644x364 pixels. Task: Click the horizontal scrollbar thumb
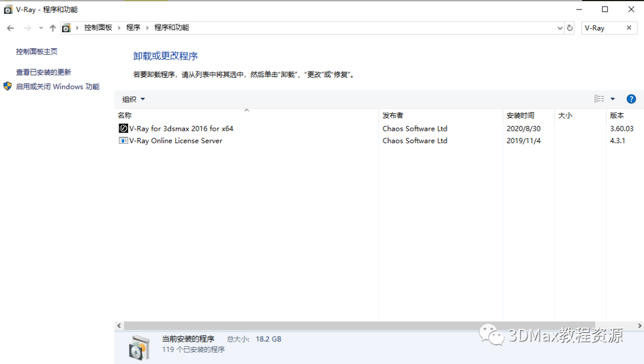click(360, 326)
